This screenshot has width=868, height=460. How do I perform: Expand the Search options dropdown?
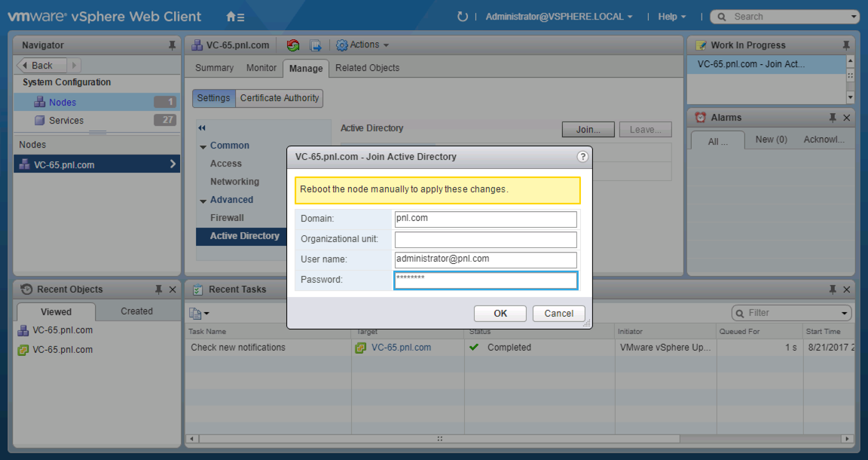click(x=854, y=17)
